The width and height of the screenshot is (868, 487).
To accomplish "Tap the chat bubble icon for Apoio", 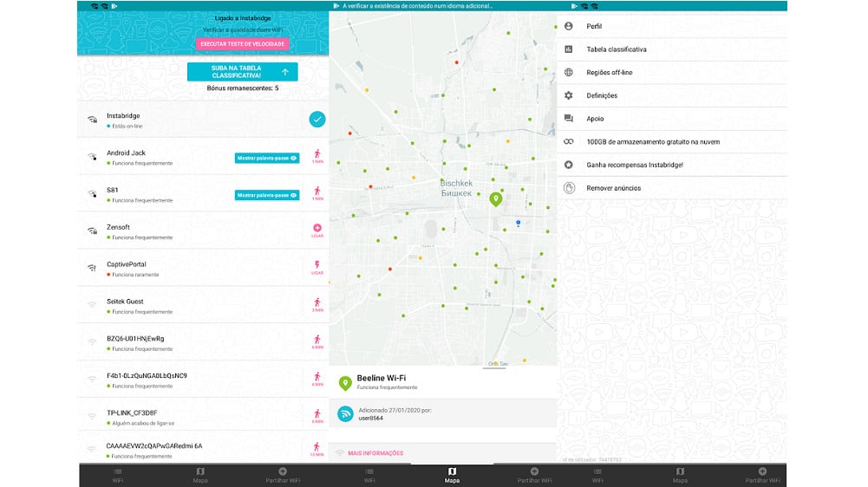I will point(569,119).
